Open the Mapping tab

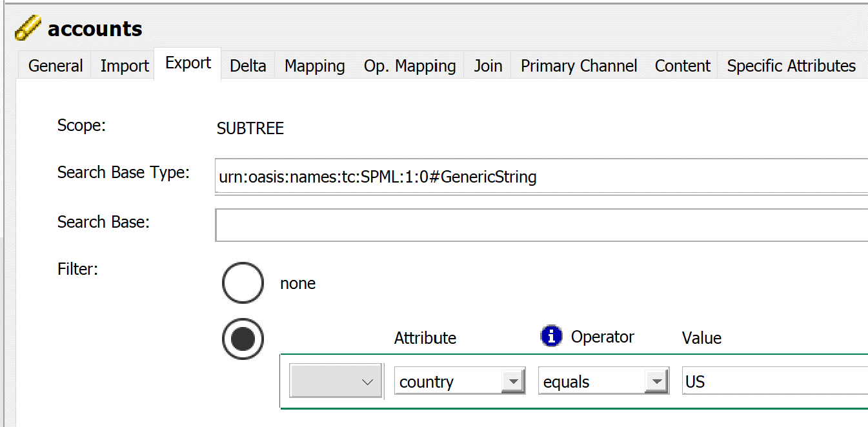[314, 65]
